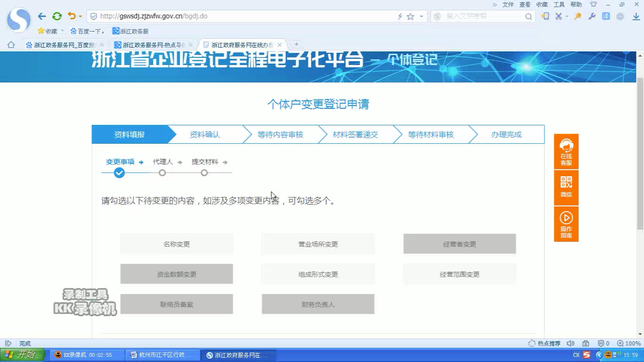Open the 在线客服 customer service panel
This screenshot has height=362, width=644.
point(566,151)
